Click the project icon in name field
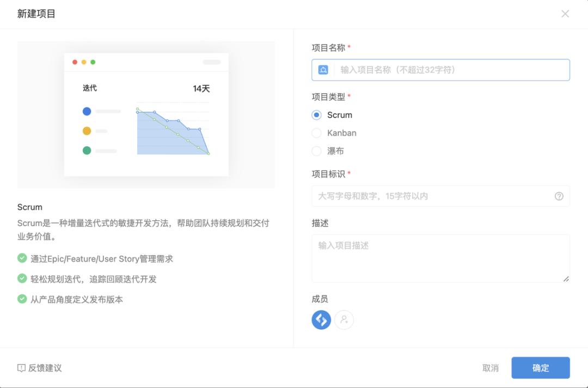Screen dimensions: 588x388 [x=323, y=70]
